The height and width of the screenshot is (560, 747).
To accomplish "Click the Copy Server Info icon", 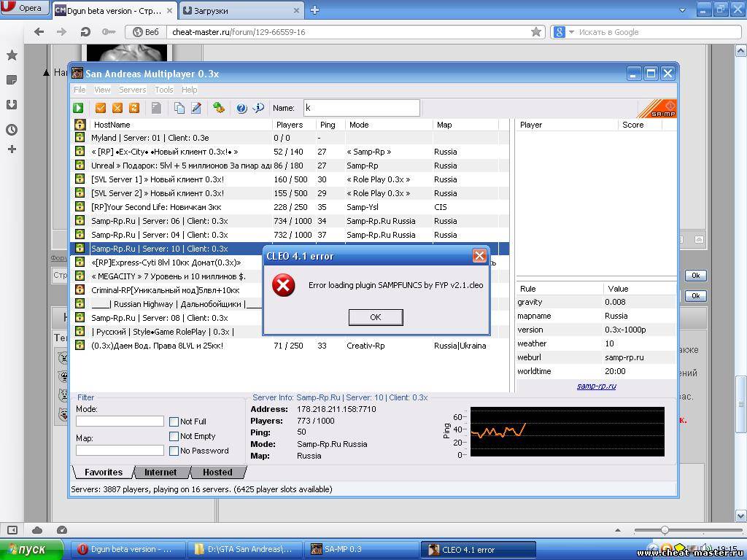I will click(x=179, y=108).
